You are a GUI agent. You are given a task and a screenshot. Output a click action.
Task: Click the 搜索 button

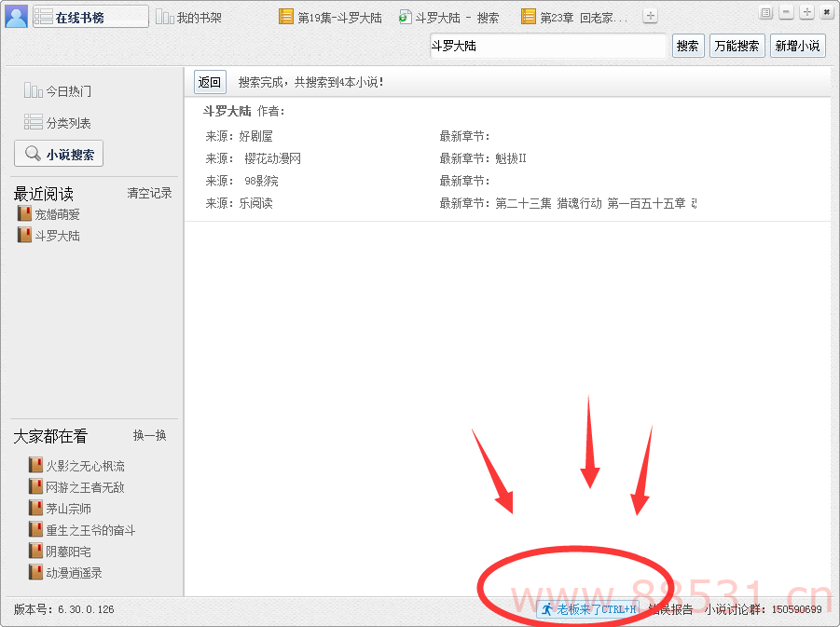[x=688, y=46]
